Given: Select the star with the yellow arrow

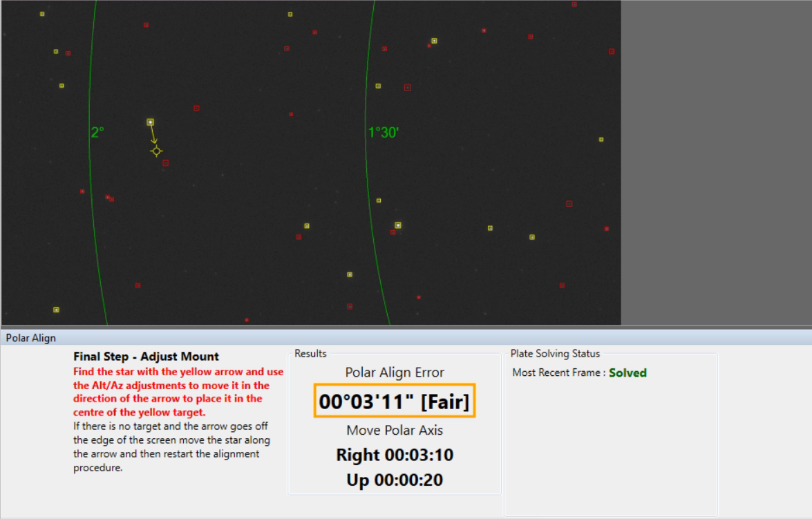Looking at the screenshot, I should pyautogui.click(x=150, y=122).
